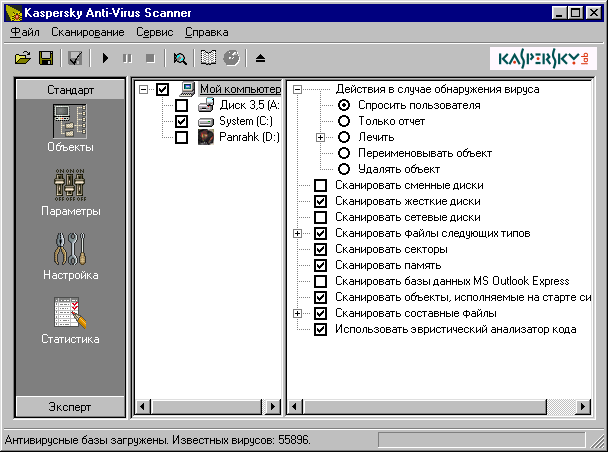Viewport: 608px width, 452px height.
Task: Click the eject triangle toolbar icon
Action: [260, 59]
